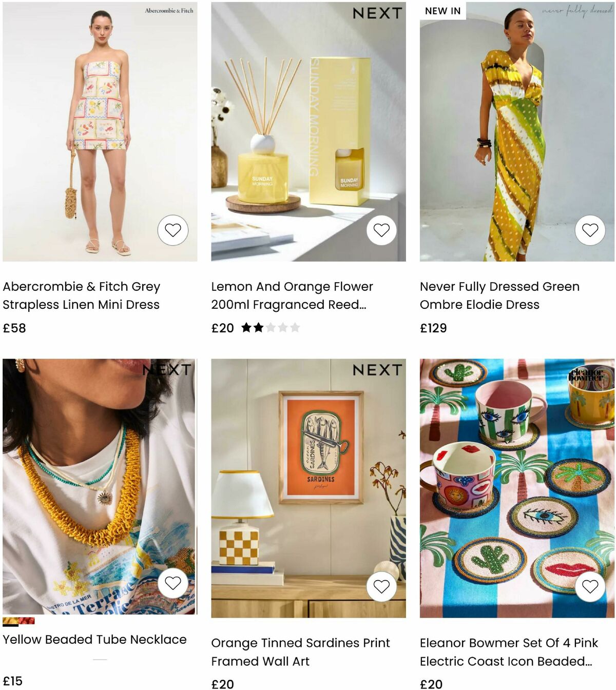Image resolution: width=616 pixels, height=690 pixels.
Task: Save Yellow Beaded Tube Necklace with heart icon
Action: click(173, 583)
